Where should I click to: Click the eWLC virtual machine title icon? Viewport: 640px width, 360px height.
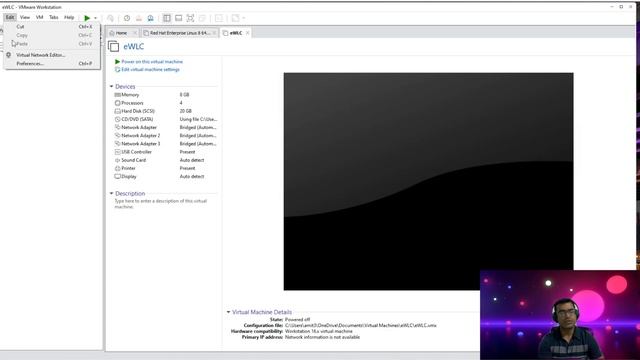(113, 47)
